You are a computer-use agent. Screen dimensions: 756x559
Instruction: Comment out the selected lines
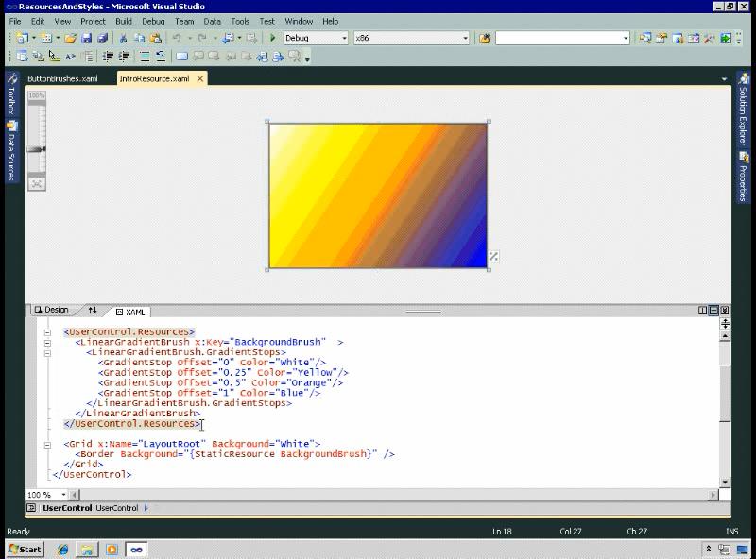click(145, 57)
